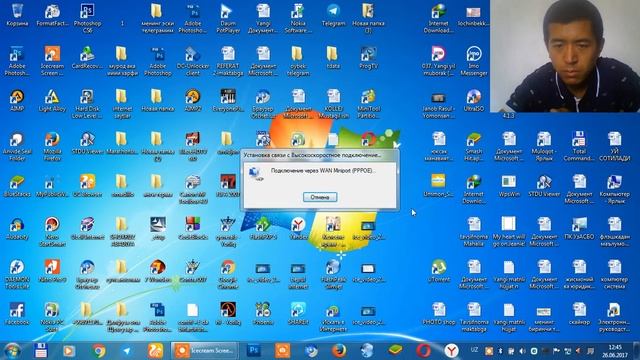
Task: Select the Компьютер - Ярлык desktop shortcut
Action: point(614,189)
